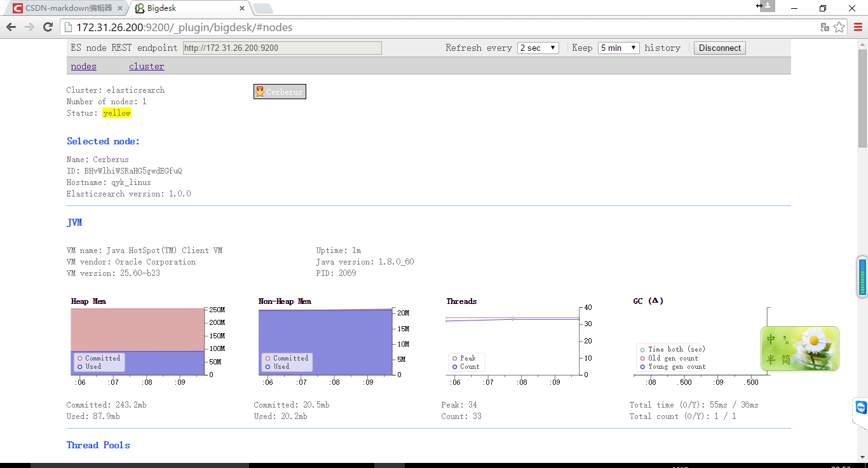Click Total count (O/Y): 1 / 1
Image resolution: width=868 pixels, height=468 pixels.
[683, 416]
